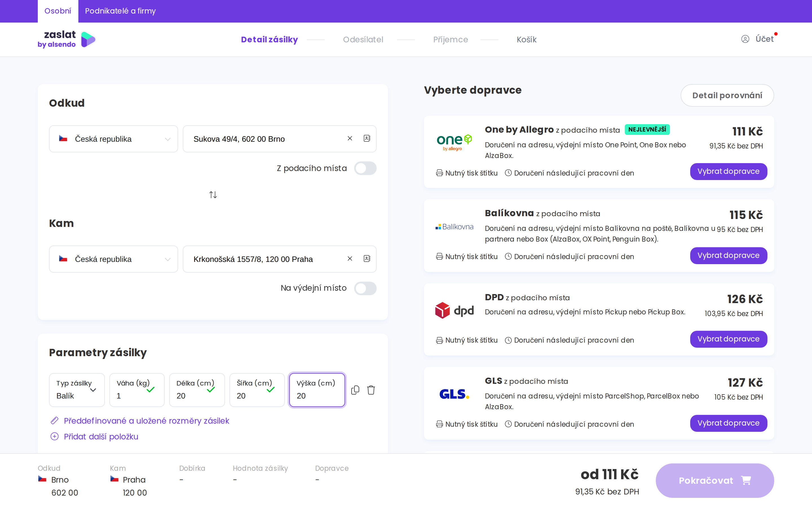Clear the Krkonošská 1557/8 Praha address
The height and width of the screenshot is (508, 812).
click(x=350, y=259)
